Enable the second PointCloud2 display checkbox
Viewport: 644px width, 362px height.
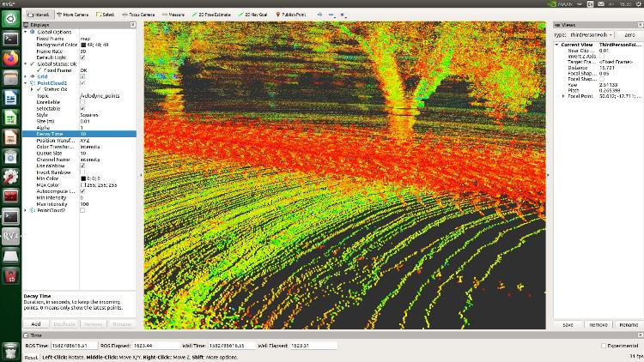(82, 210)
